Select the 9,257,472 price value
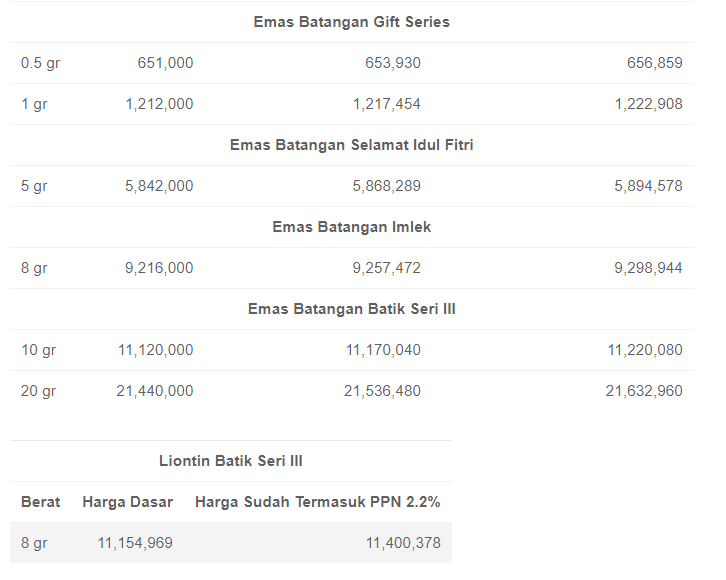The height and width of the screenshot is (580, 726). [387, 268]
